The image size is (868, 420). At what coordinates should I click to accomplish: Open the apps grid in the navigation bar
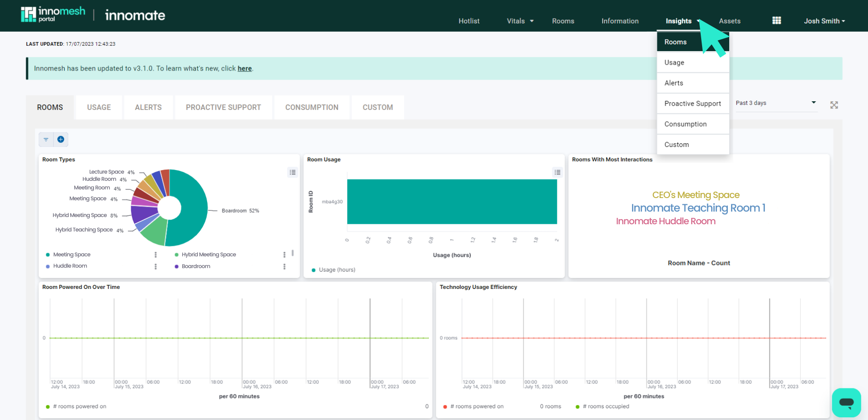[777, 20]
